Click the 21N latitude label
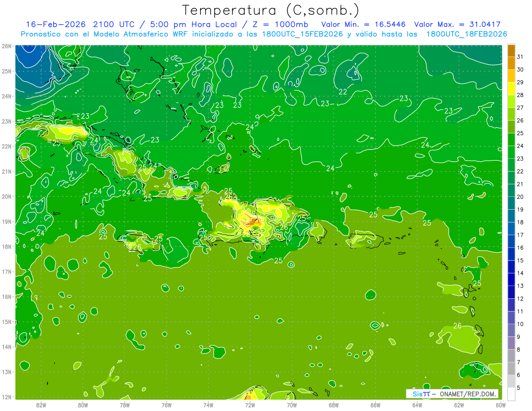 6,171
